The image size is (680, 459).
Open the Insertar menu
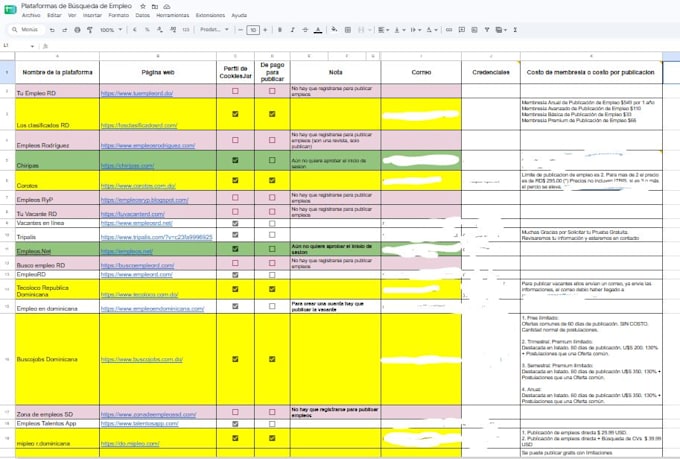[92, 15]
